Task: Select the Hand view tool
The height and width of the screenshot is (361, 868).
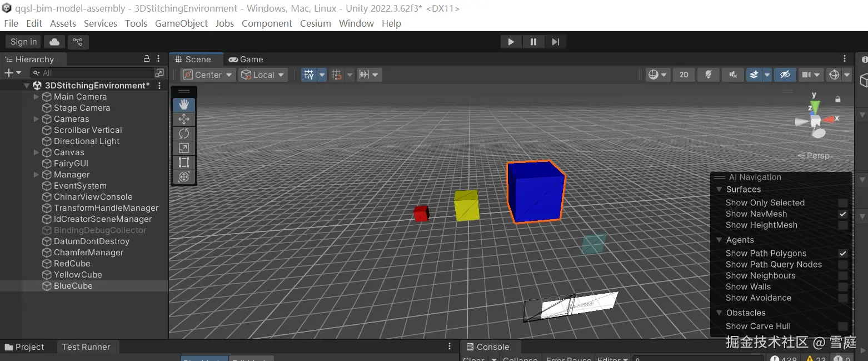Action: click(184, 105)
